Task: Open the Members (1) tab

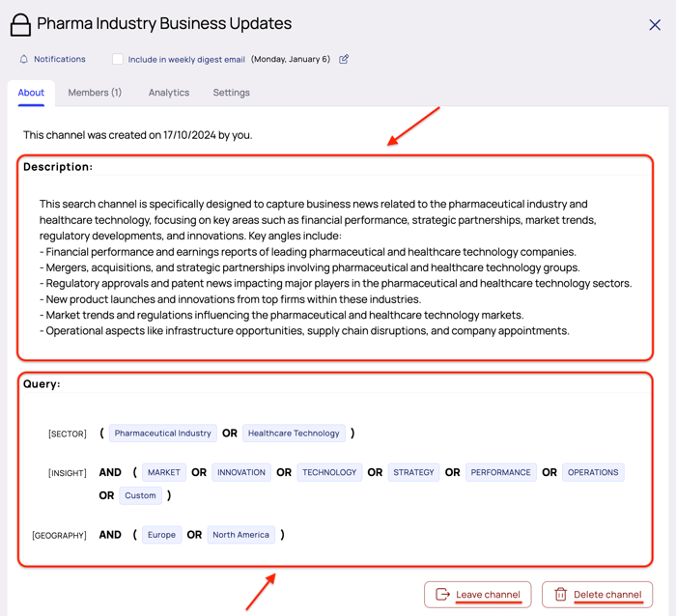Action: (x=95, y=93)
